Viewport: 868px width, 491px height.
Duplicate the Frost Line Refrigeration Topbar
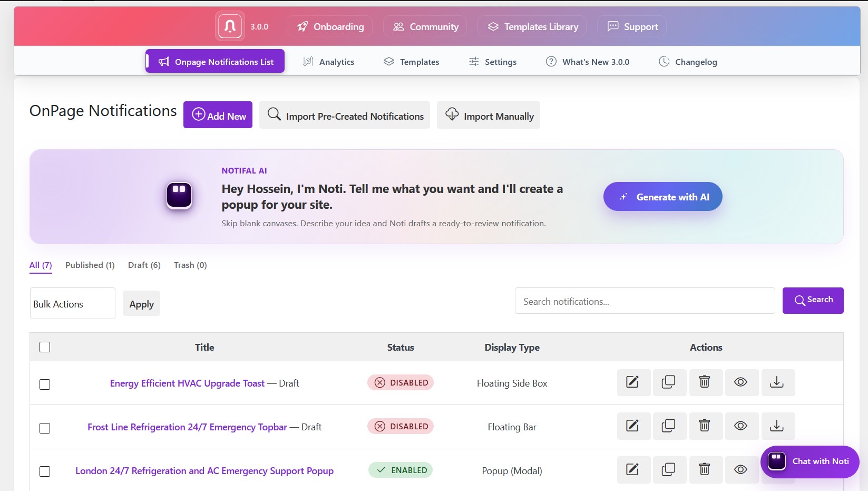click(669, 426)
